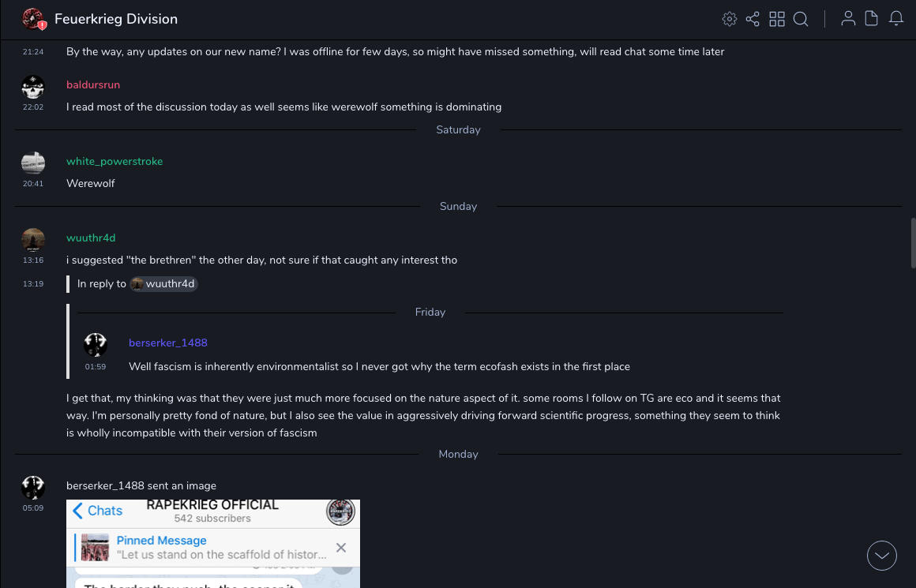
Task: Open the avatar beside the Werewolf message
Action: click(33, 163)
